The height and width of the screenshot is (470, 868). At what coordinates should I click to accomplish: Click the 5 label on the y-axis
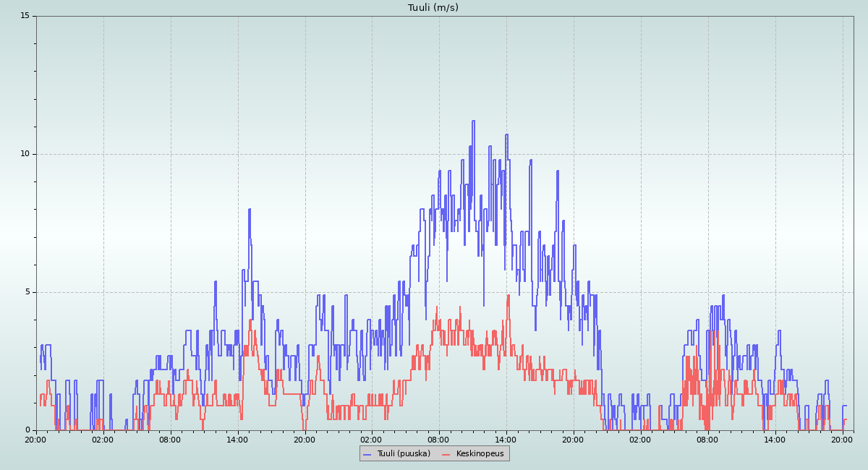[x=27, y=292]
